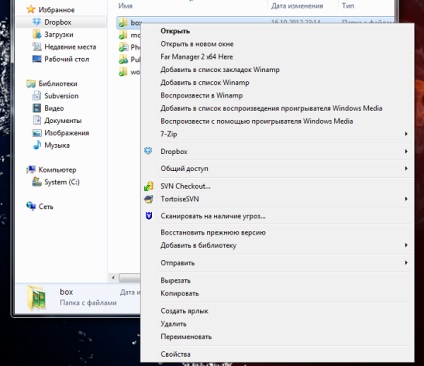The image size is (424, 366).
Task: Click the large box folder preview icon
Action: (x=36, y=298)
